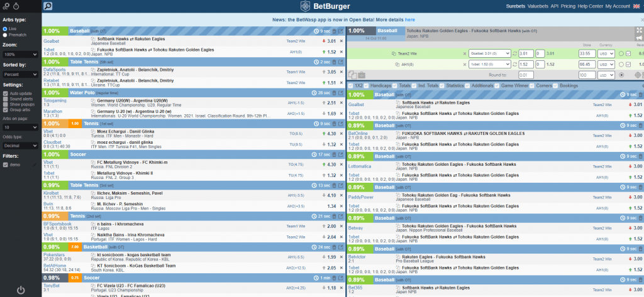Edit the Round to 0.01 input field
The width and height of the screenshot is (644, 297).
(x=526, y=75)
